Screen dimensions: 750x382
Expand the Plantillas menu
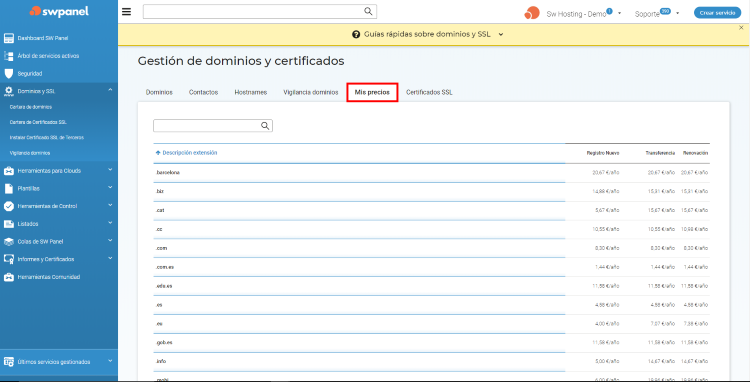point(110,187)
